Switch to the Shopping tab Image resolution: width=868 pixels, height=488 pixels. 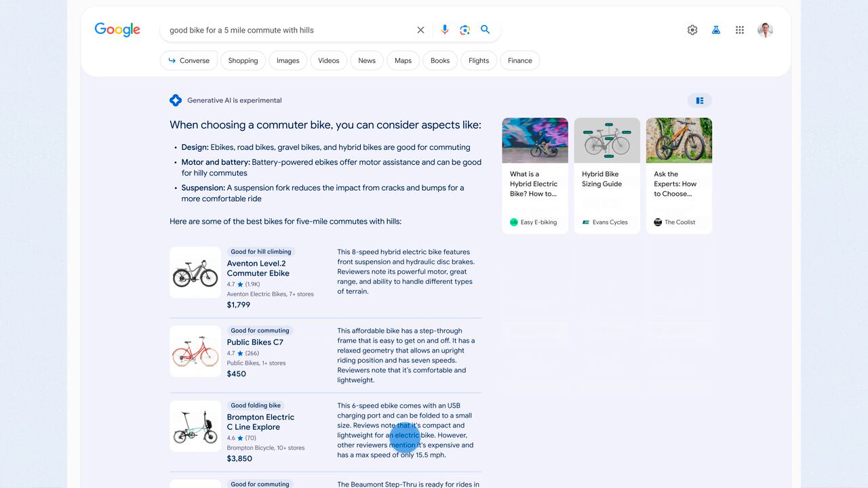click(243, 60)
